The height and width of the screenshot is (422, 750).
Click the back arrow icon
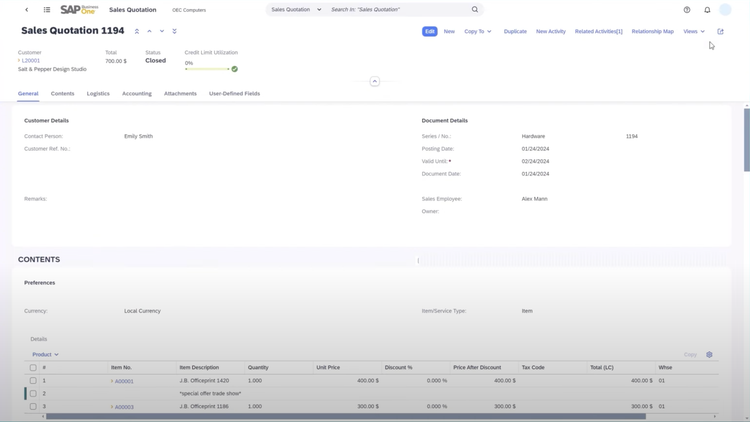[x=27, y=10]
